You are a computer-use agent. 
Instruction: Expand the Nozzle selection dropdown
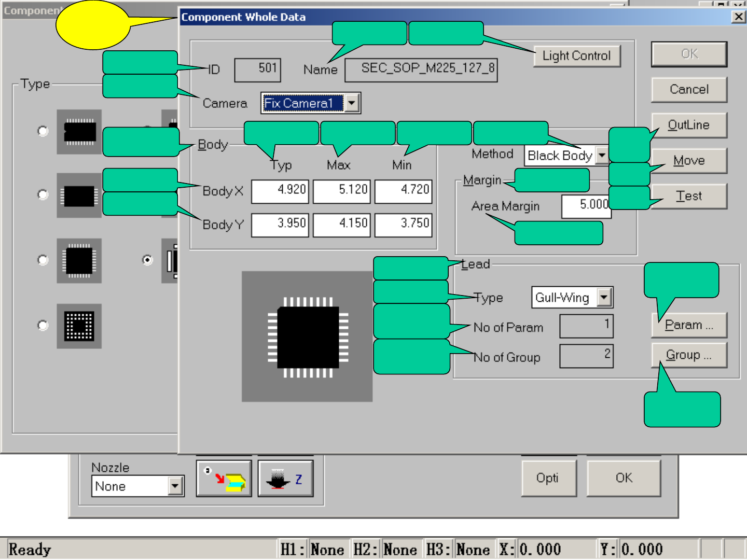(x=176, y=486)
